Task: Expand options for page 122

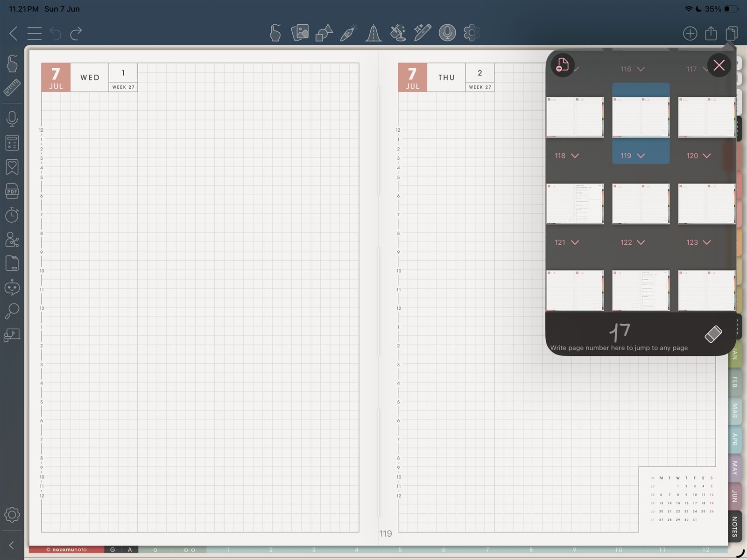Action: (x=641, y=242)
